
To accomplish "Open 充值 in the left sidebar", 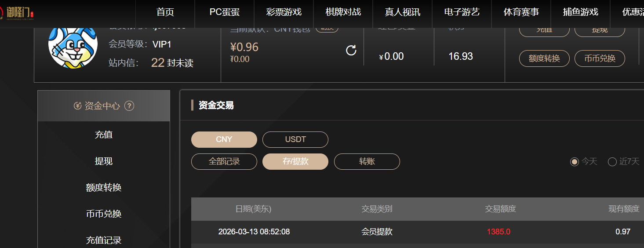I will pyautogui.click(x=104, y=135).
